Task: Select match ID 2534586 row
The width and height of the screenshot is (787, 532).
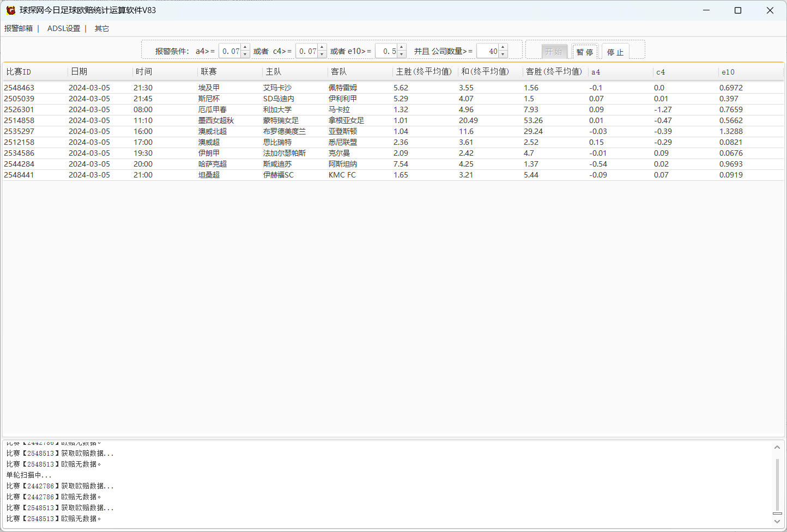Action: [x=393, y=153]
